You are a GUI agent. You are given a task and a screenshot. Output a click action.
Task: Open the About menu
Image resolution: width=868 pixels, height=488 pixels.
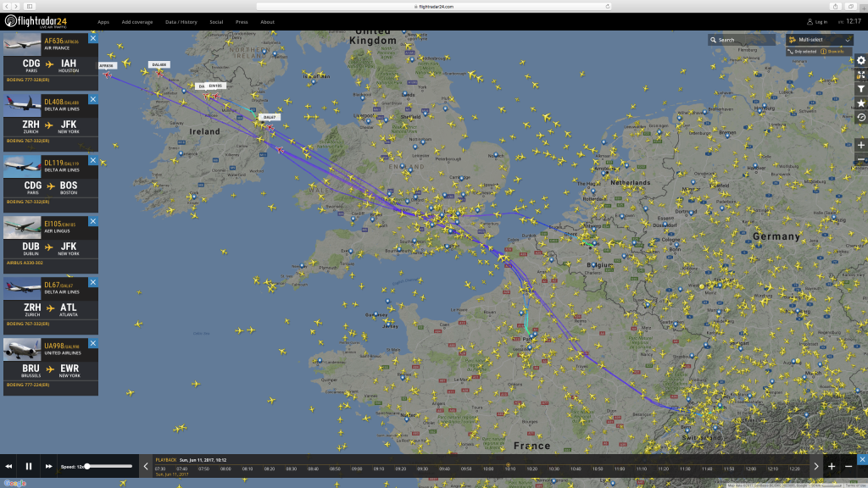tap(267, 22)
